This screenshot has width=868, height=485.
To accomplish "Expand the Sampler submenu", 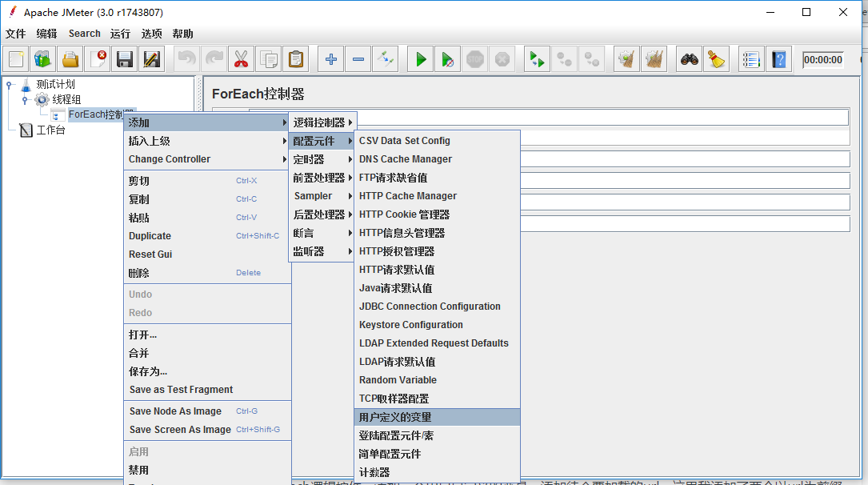I will [x=322, y=196].
